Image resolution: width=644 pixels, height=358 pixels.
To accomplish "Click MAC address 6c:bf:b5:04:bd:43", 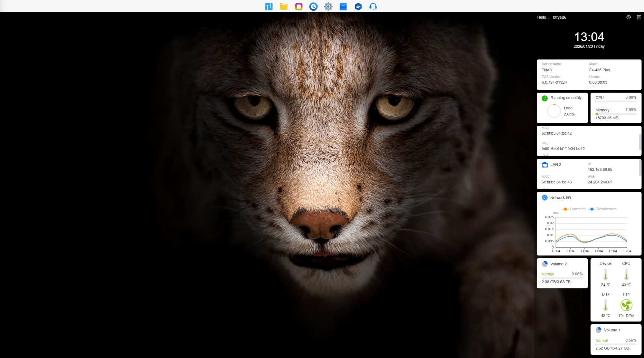I will pos(556,182).
